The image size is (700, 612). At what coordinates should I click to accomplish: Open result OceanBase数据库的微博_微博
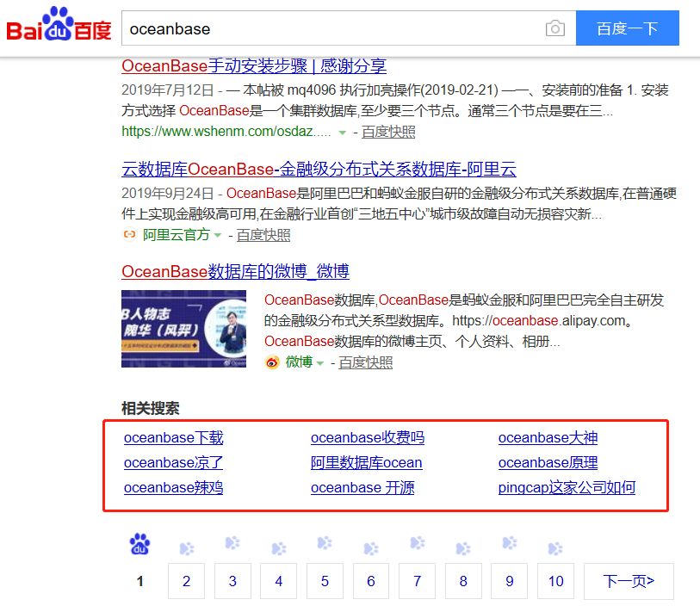tap(235, 271)
